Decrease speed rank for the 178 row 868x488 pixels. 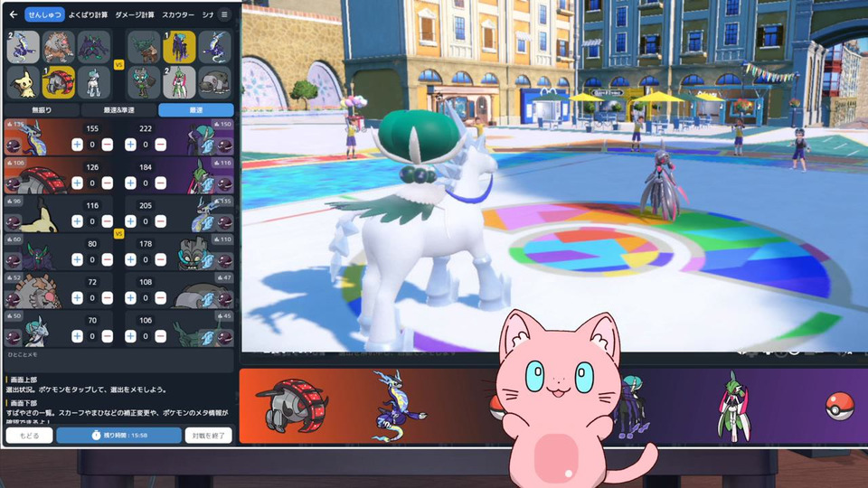coord(161,259)
